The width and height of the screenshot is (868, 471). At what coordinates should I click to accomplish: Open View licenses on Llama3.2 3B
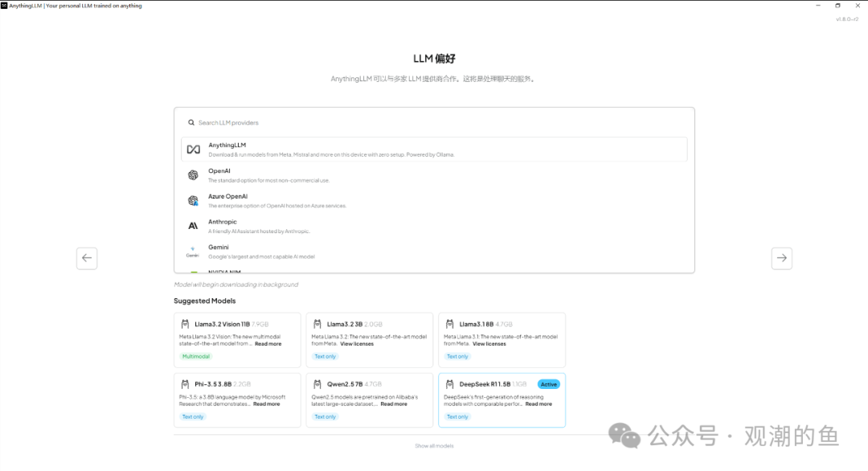tap(357, 344)
